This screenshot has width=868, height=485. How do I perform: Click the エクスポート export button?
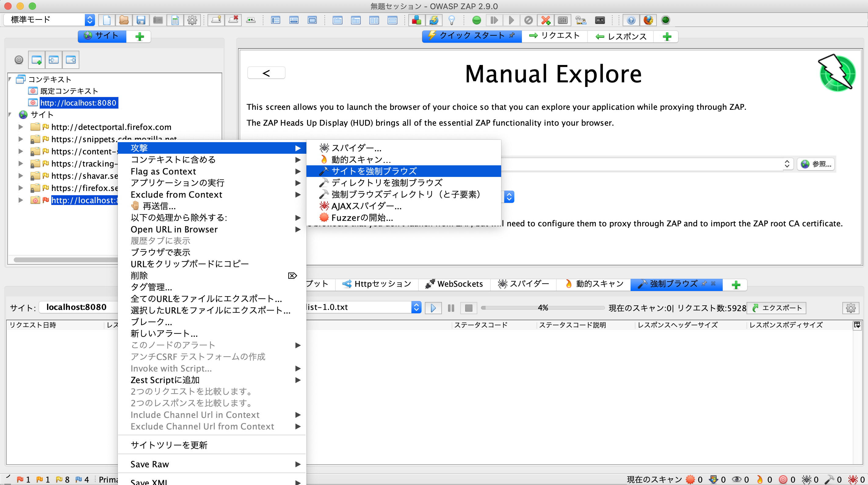[777, 308]
